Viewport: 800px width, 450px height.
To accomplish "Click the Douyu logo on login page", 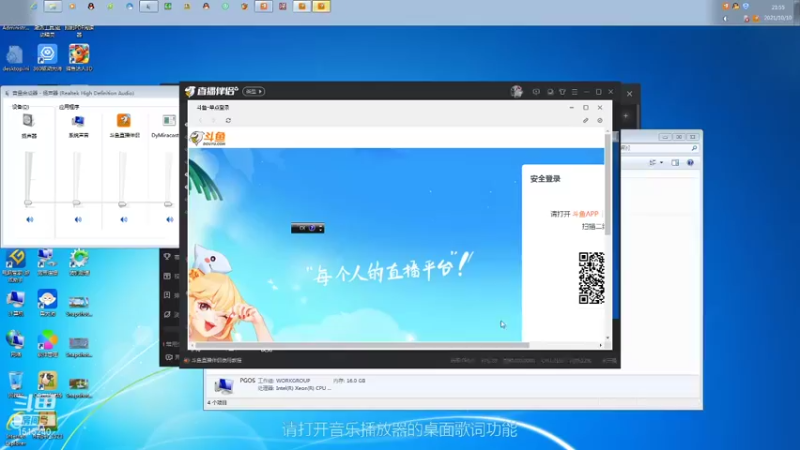I will click(208, 138).
